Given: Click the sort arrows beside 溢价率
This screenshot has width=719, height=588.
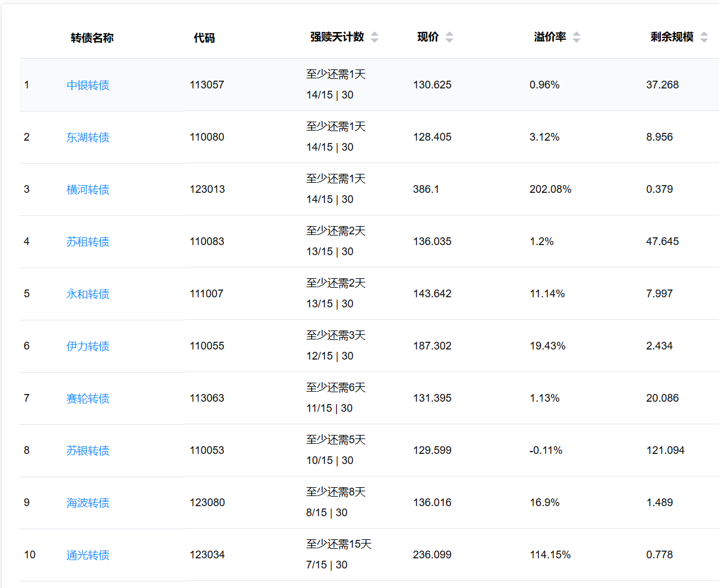Looking at the screenshot, I should tap(577, 37).
